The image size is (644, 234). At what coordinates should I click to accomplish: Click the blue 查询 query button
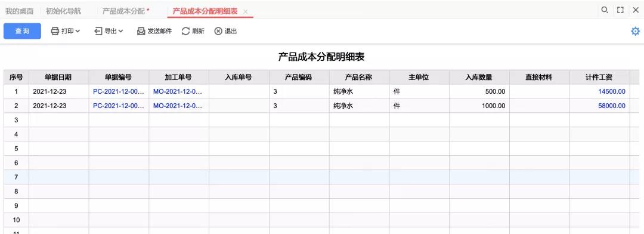[22, 31]
